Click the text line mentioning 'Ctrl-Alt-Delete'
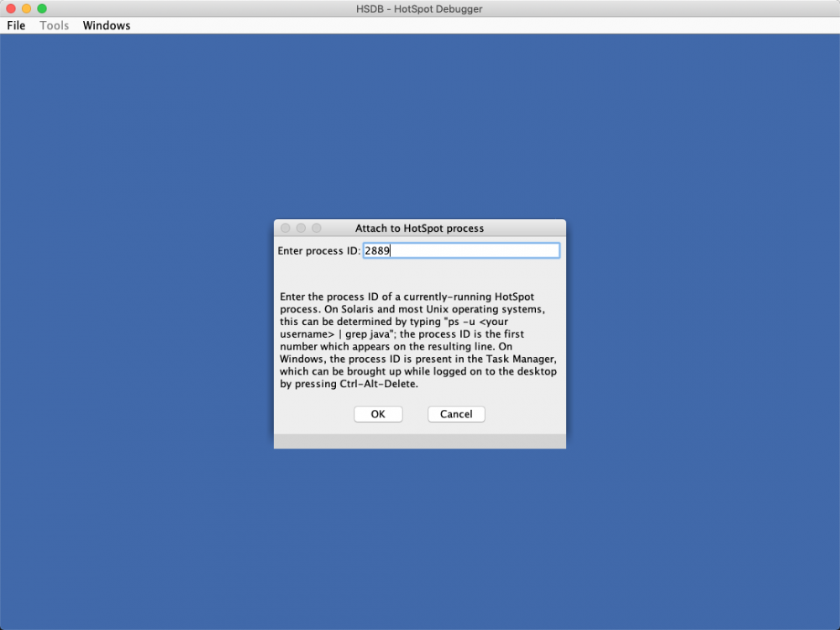Screen dimensions: 840x630 click(349, 384)
